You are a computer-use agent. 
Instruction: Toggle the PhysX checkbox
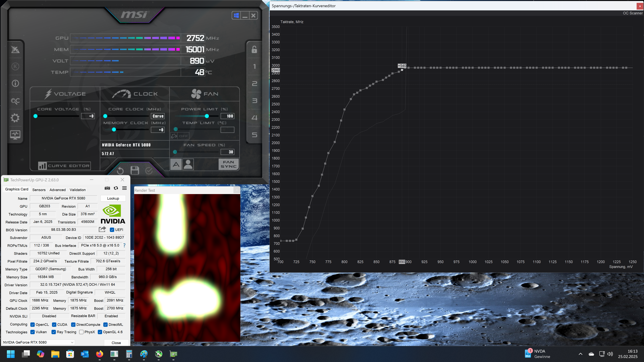(81, 332)
